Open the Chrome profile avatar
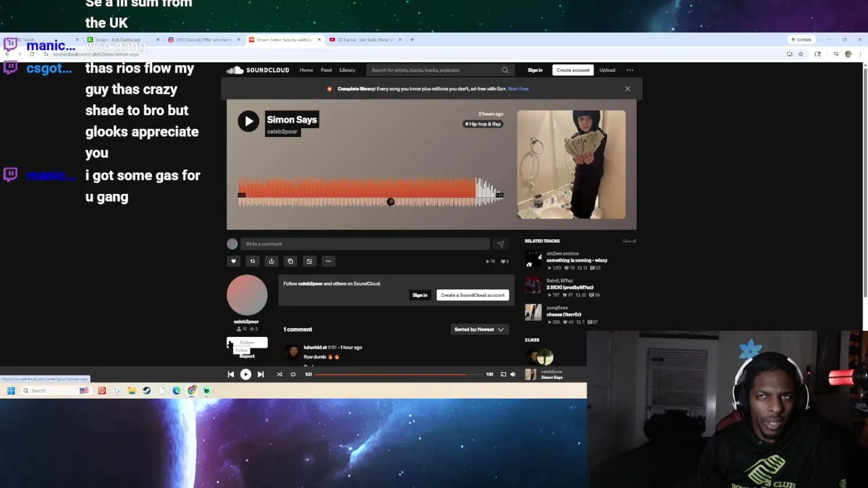The height and width of the screenshot is (488, 868). (848, 54)
